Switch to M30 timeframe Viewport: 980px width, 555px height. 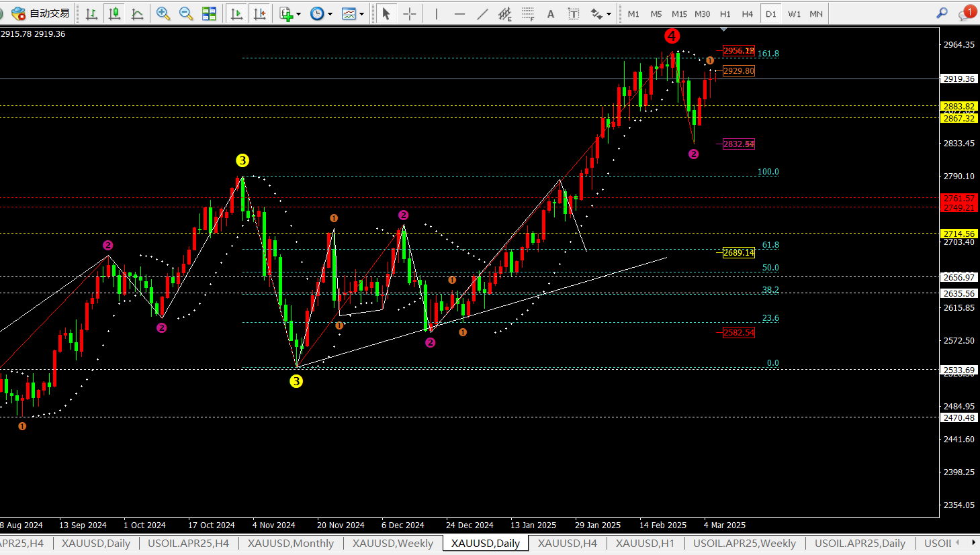click(702, 13)
